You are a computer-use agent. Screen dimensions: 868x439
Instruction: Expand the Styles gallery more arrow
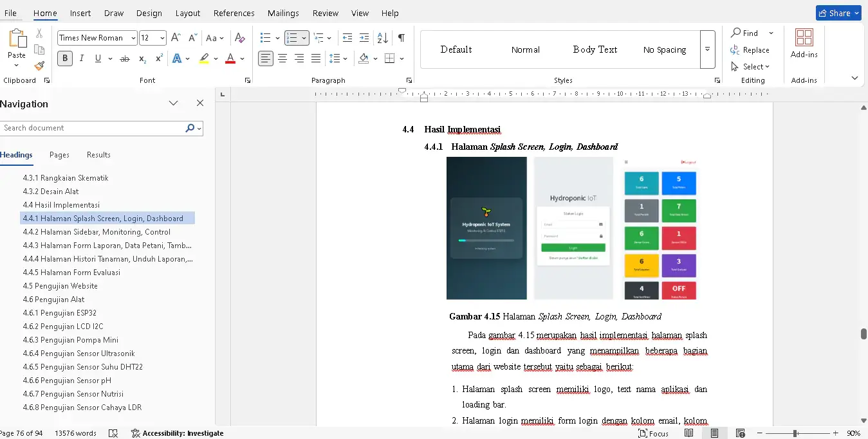707,49
